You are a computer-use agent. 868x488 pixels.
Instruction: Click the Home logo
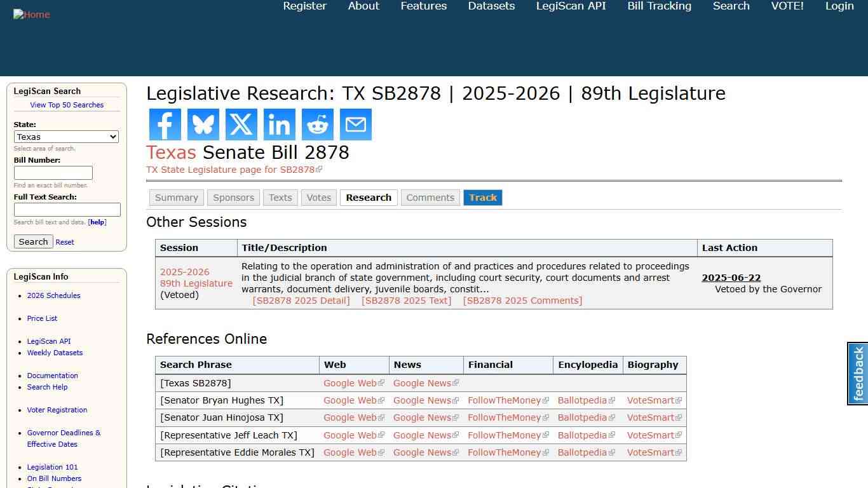tap(32, 14)
